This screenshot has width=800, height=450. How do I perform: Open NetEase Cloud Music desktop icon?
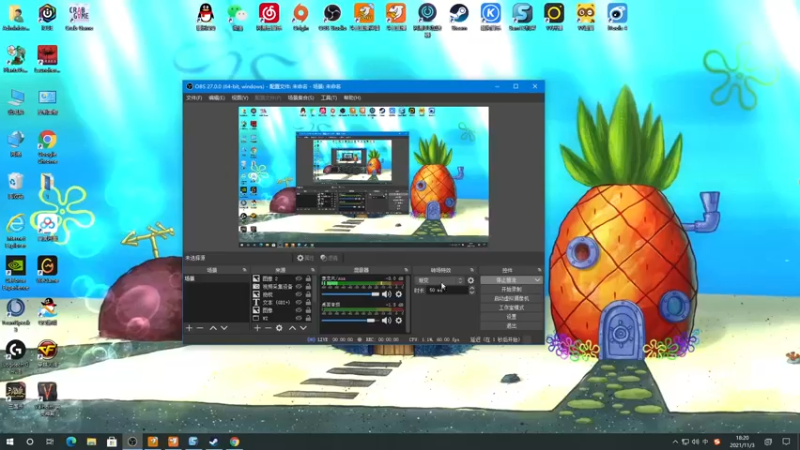[269, 17]
